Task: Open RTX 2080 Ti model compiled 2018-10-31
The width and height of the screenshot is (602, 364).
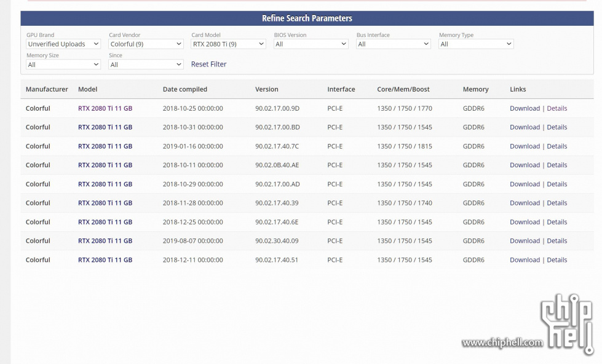Action: click(x=105, y=127)
